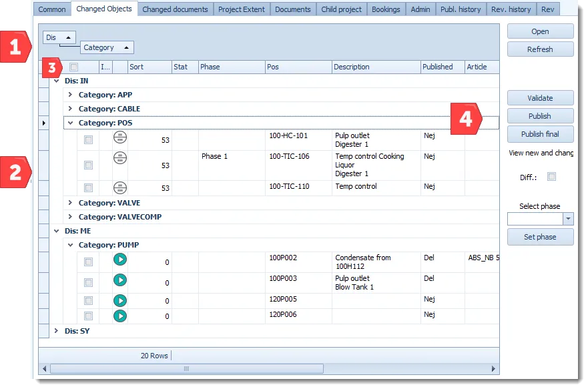588x389 pixels.
Task: Click the Validate button
Action: point(541,98)
